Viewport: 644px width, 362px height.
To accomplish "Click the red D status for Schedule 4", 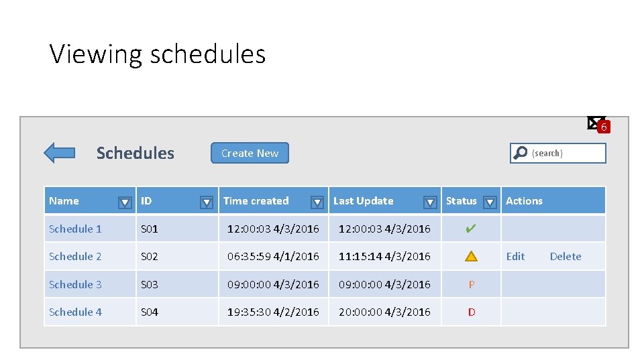I will click(472, 312).
